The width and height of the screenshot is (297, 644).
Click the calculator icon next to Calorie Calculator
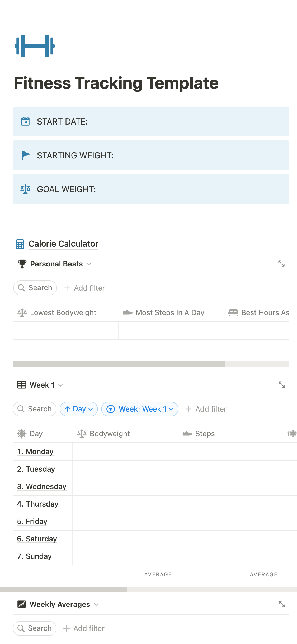20,244
